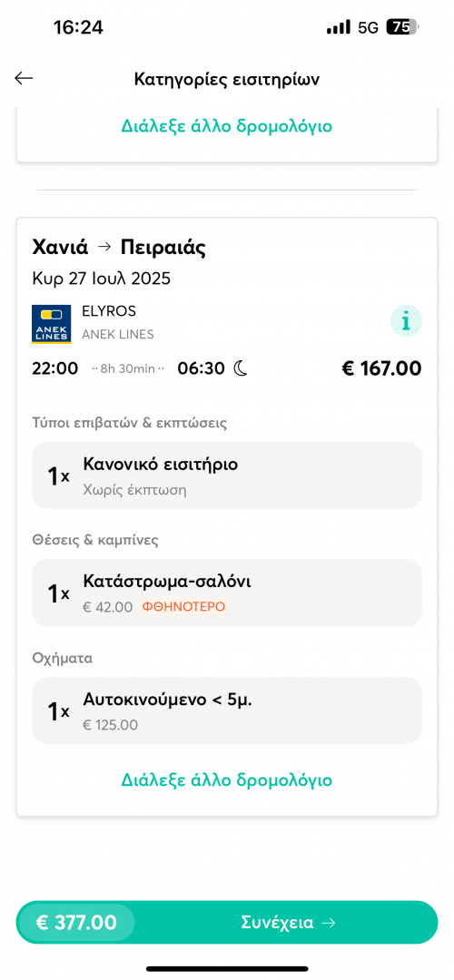
Task: Tap the back arrow icon
Action: (24, 78)
